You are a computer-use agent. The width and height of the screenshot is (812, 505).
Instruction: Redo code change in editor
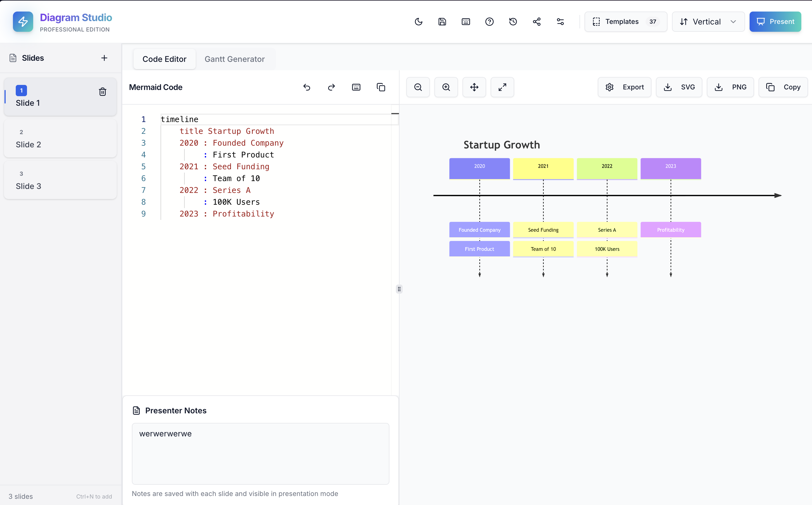pos(331,87)
